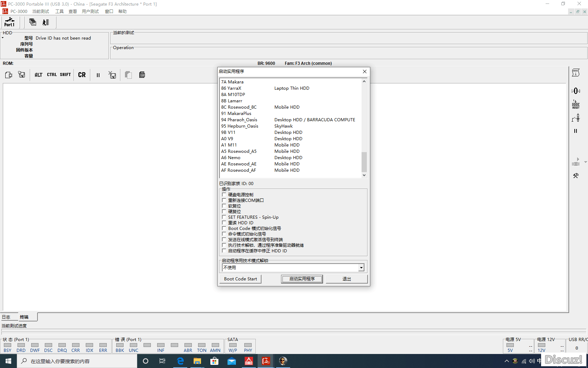Select 95 Hepburn_Oasis family row
Viewport: 588px width, 368px height.
click(290, 126)
